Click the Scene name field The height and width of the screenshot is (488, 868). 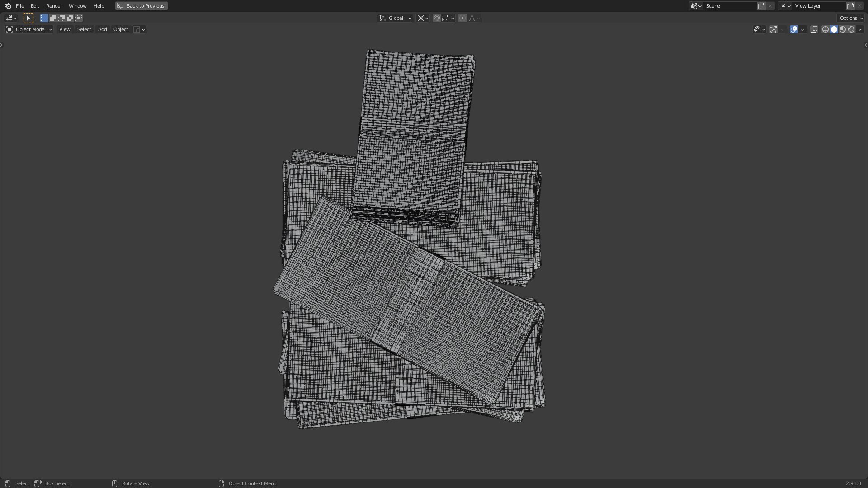[729, 6]
